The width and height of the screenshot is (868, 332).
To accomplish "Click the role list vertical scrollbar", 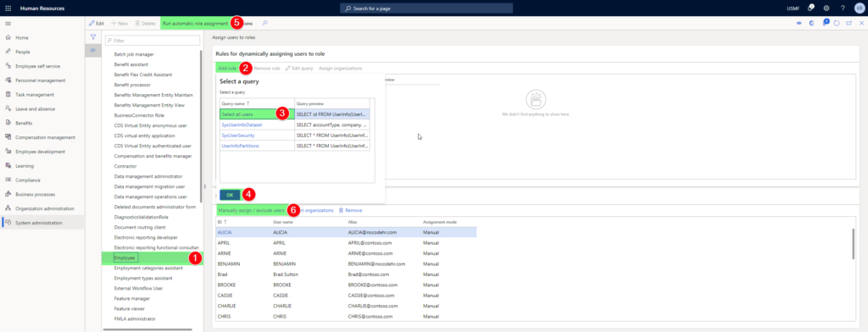I will coord(200,127).
